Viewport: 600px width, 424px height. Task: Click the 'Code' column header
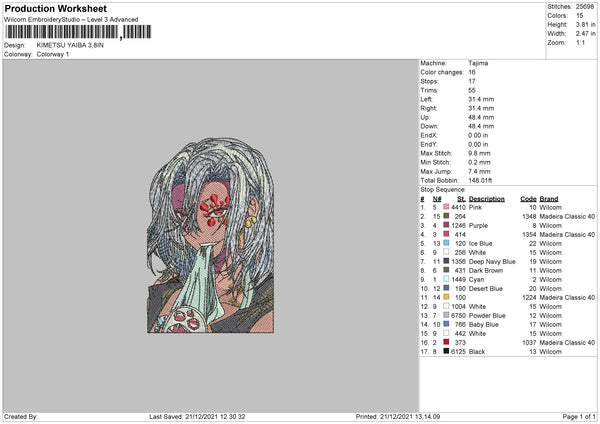528,199
